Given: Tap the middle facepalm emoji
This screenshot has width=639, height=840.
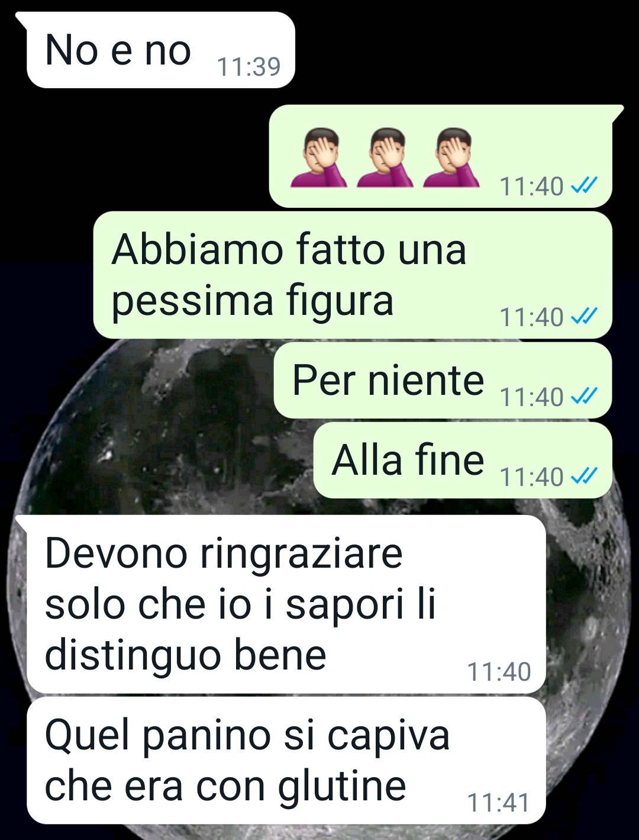Looking at the screenshot, I should tap(385, 157).
